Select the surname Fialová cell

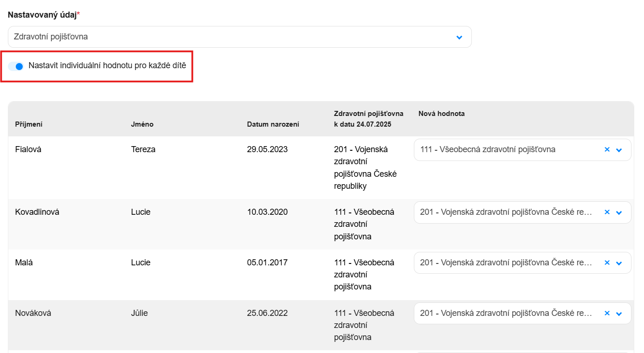pos(28,149)
